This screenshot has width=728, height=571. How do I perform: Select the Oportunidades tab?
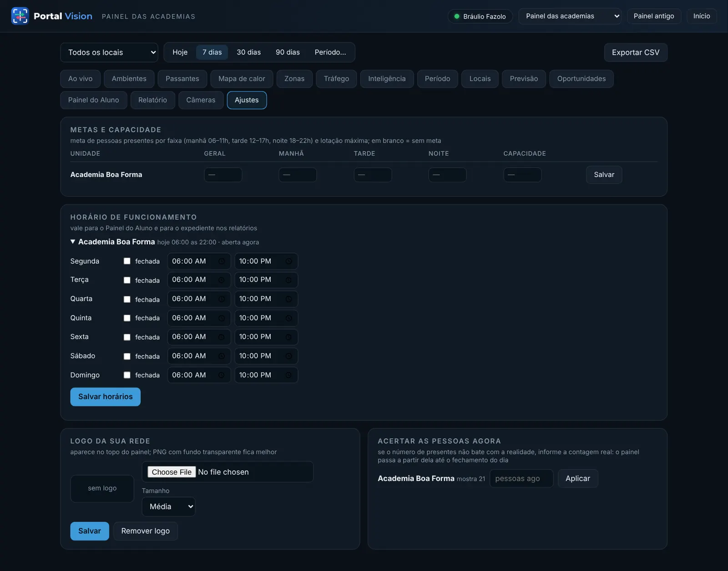coord(581,79)
